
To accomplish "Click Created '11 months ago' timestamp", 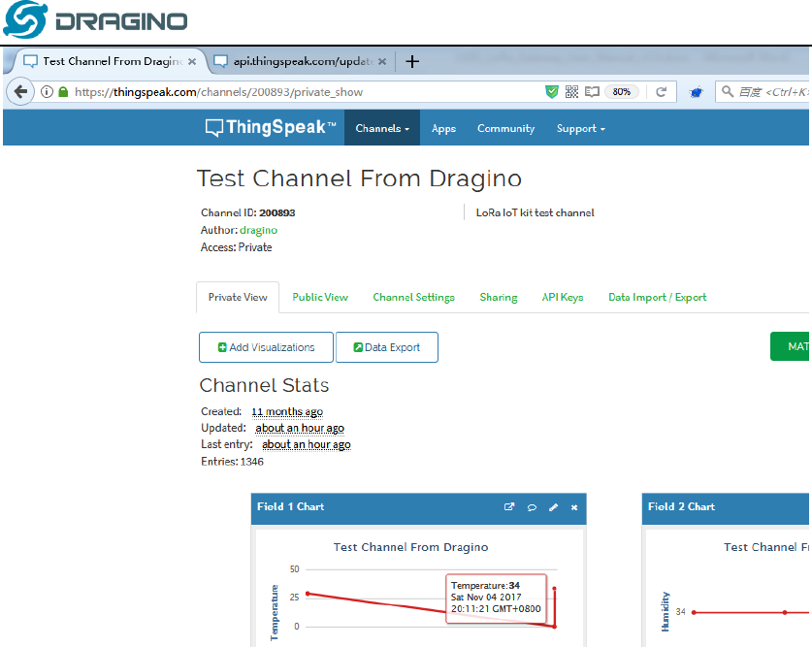I will pyautogui.click(x=287, y=411).
